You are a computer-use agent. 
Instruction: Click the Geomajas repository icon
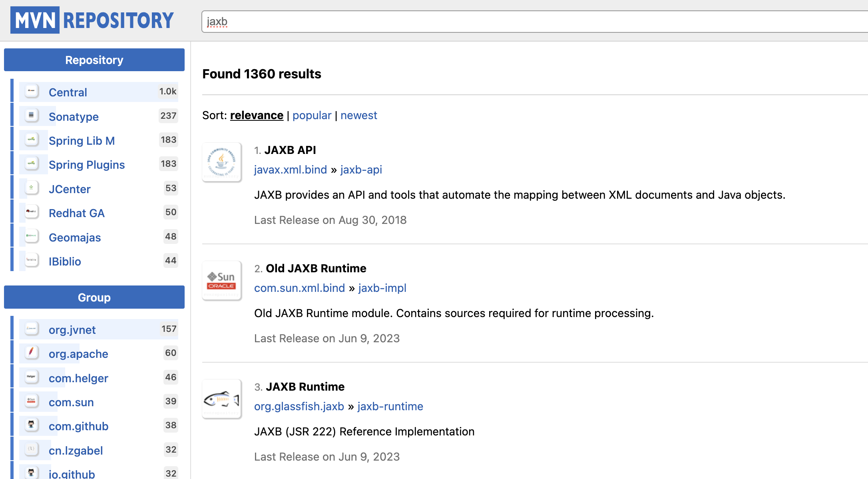pyautogui.click(x=32, y=236)
